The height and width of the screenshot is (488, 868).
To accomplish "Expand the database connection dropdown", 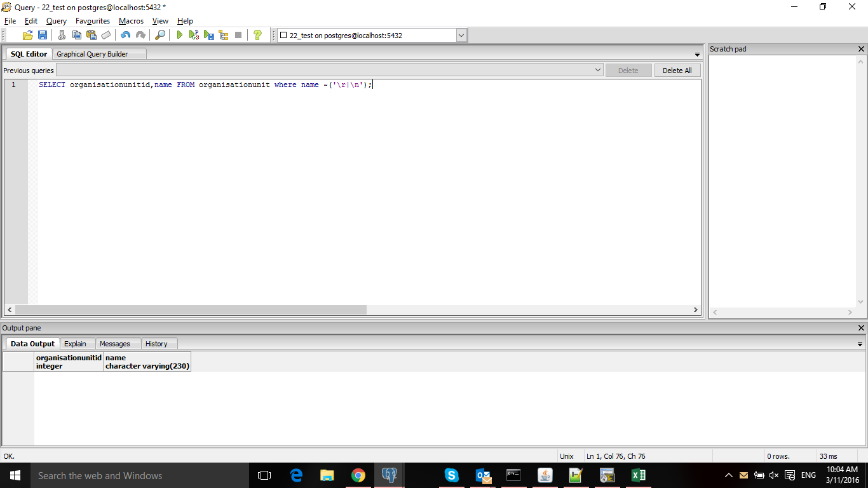I will coord(461,36).
